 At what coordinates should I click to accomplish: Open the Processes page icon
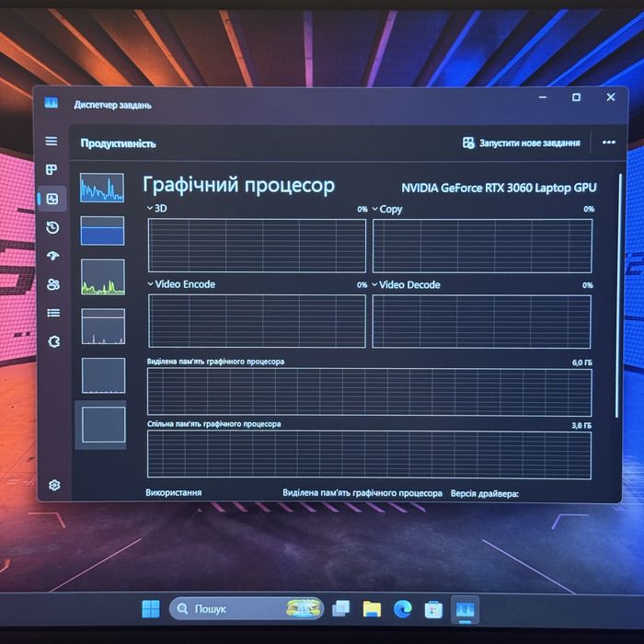(52, 169)
